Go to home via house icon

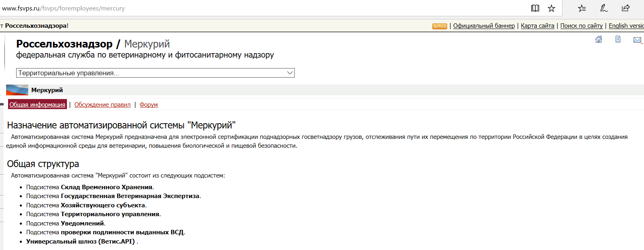click(x=599, y=39)
